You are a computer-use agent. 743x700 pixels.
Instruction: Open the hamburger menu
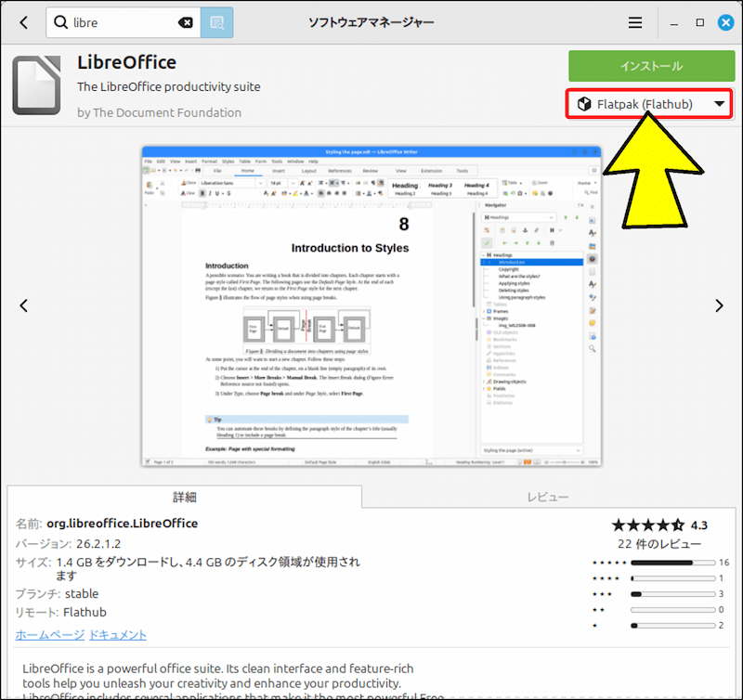point(635,21)
